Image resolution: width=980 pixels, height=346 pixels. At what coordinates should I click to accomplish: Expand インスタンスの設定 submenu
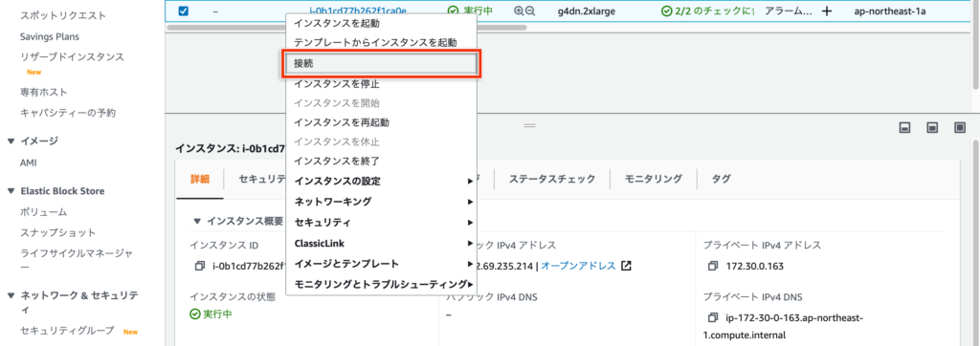coord(381,181)
